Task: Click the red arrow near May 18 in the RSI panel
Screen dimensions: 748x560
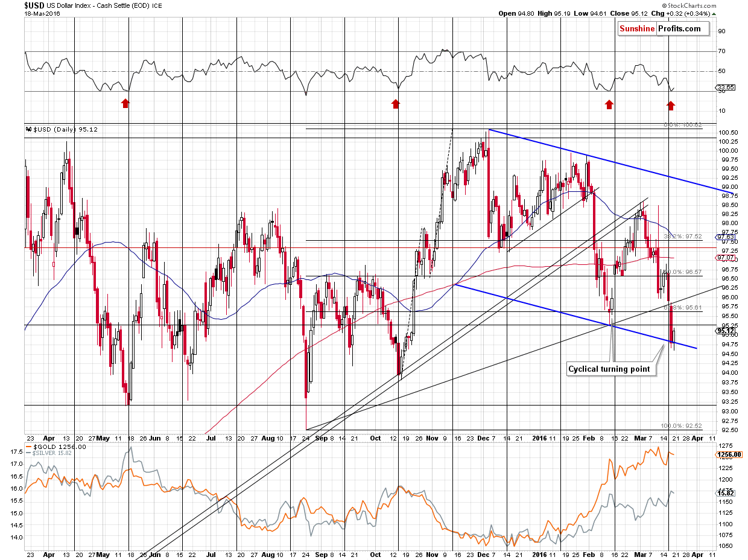Action: click(x=125, y=104)
